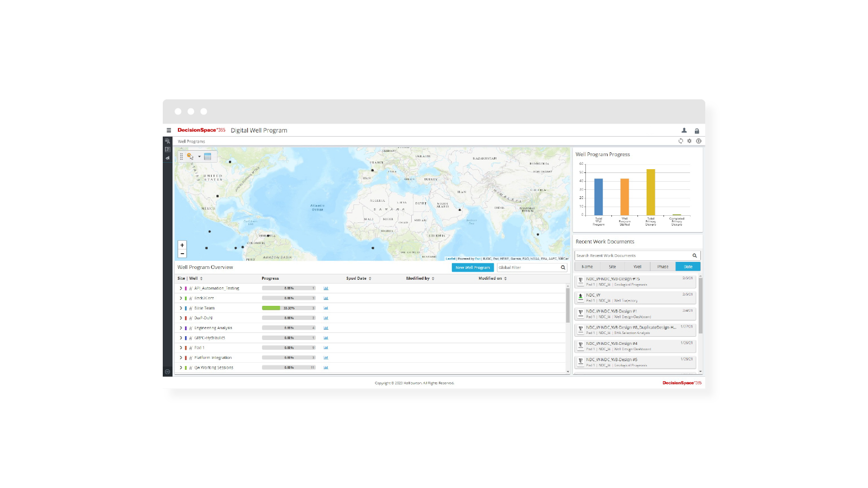
Task: Zoom in on the map
Action: [182, 245]
